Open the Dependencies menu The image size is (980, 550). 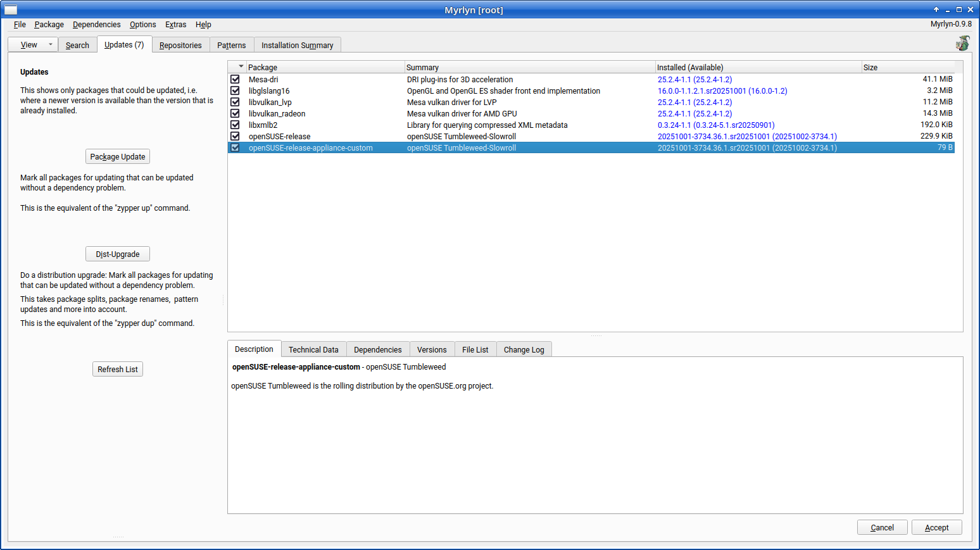click(96, 25)
